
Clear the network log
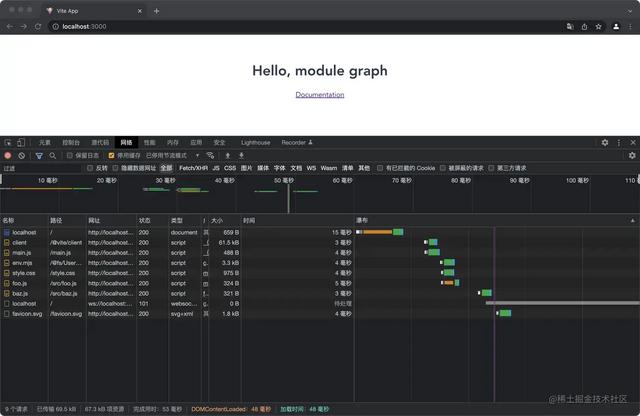[22, 156]
